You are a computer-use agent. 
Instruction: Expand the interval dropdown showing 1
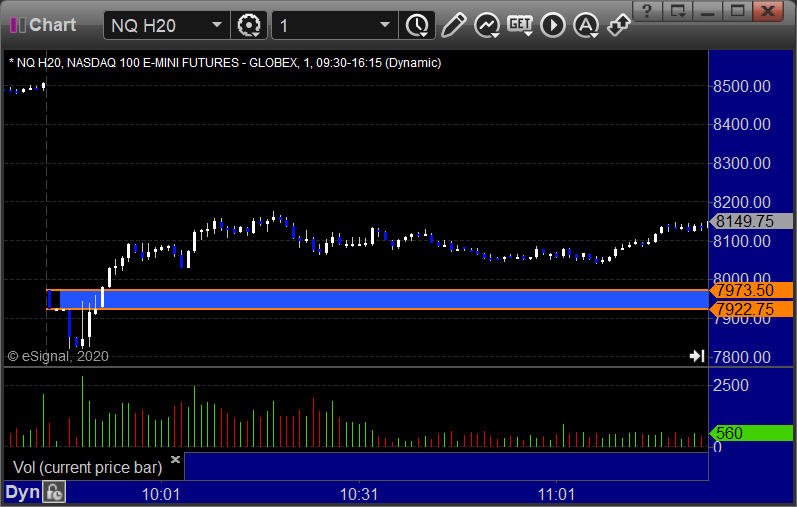(385, 25)
